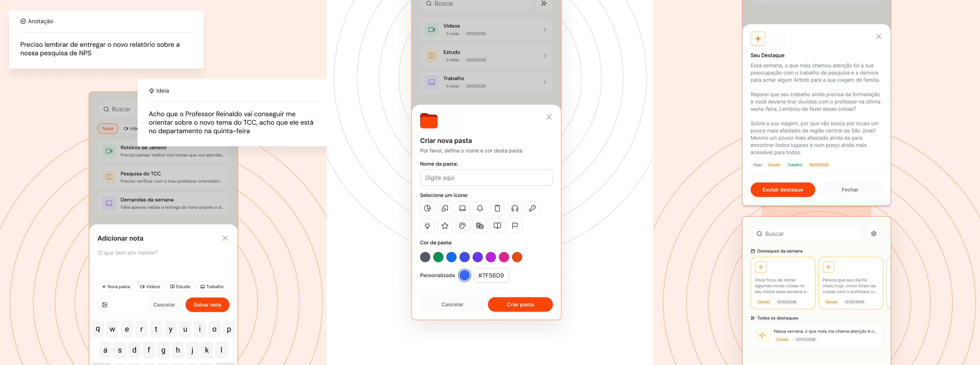Click the Hoje tag in Seu Destaque
980x365 pixels.
[x=757, y=165]
